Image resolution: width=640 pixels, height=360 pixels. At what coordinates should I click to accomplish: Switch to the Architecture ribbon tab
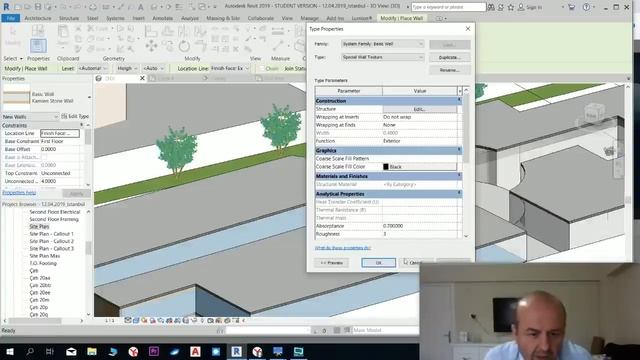38,18
